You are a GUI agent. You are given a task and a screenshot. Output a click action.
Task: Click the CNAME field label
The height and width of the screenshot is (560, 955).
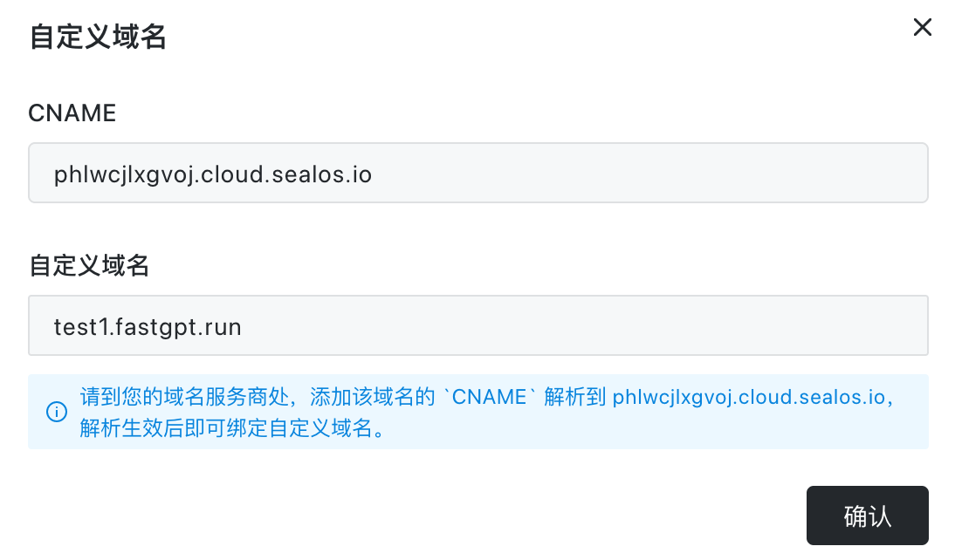[x=72, y=113]
